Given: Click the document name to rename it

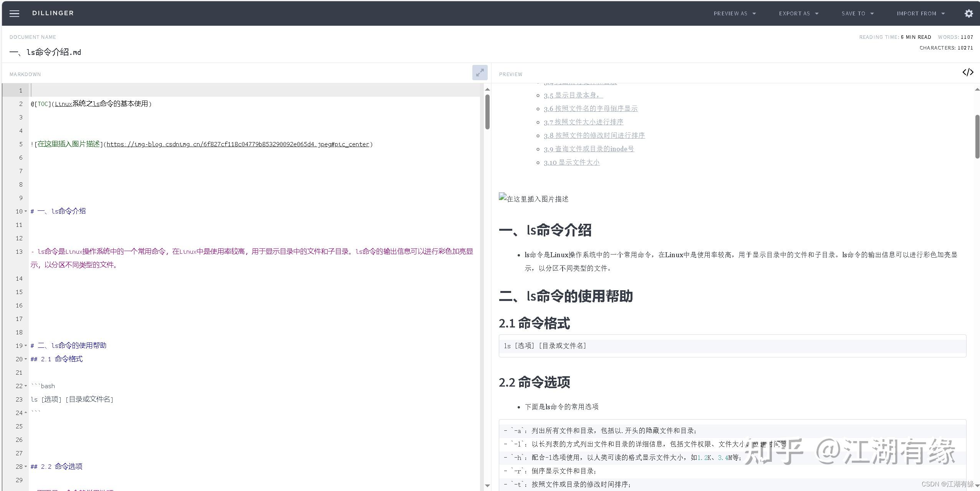Looking at the screenshot, I should click(45, 52).
